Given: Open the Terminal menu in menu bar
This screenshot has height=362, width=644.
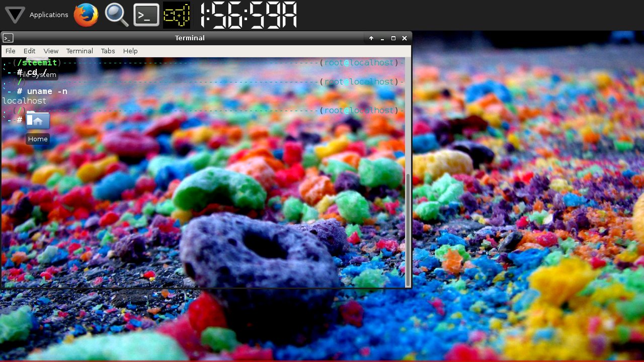Looking at the screenshot, I should click(x=79, y=51).
